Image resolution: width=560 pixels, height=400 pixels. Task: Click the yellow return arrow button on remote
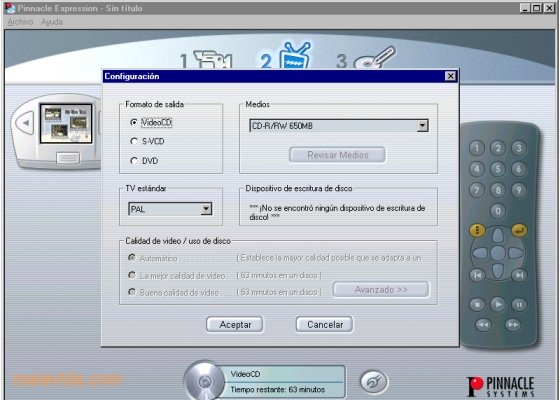[519, 231]
